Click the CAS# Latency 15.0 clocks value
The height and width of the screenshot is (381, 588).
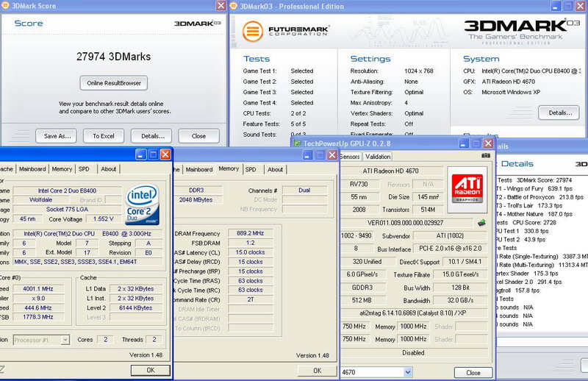tap(250, 252)
